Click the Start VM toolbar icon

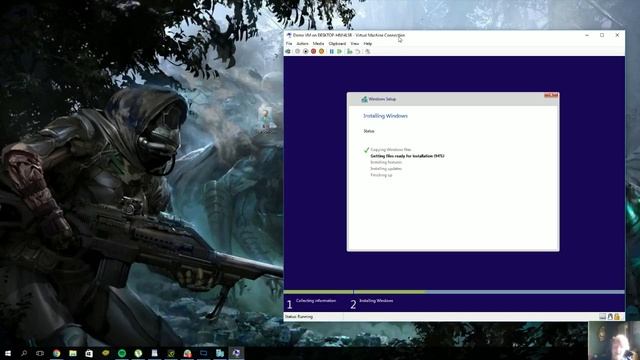[298, 51]
